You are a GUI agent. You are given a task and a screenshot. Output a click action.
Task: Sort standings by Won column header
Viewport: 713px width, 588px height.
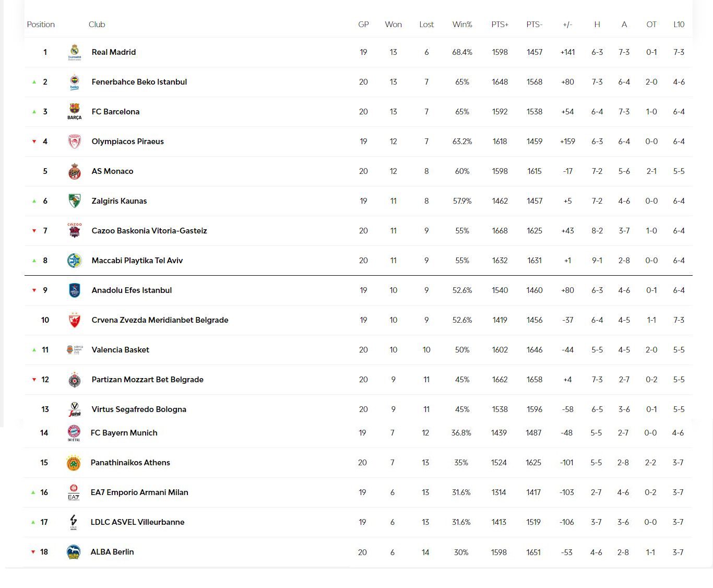[x=393, y=25]
